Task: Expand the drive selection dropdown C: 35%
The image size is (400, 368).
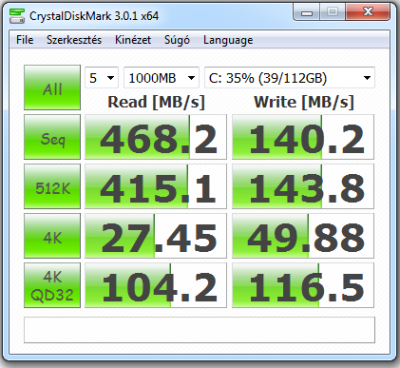Action: [x=289, y=78]
